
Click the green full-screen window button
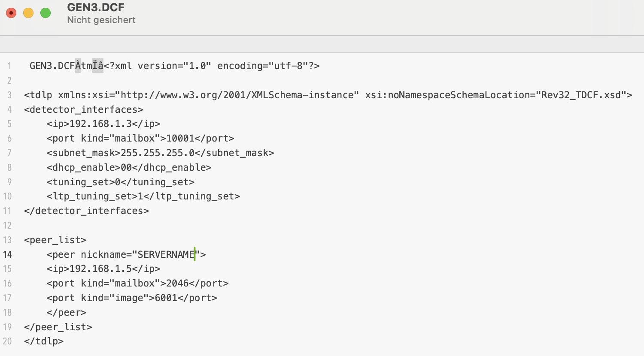pyautogui.click(x=46, y=13)
